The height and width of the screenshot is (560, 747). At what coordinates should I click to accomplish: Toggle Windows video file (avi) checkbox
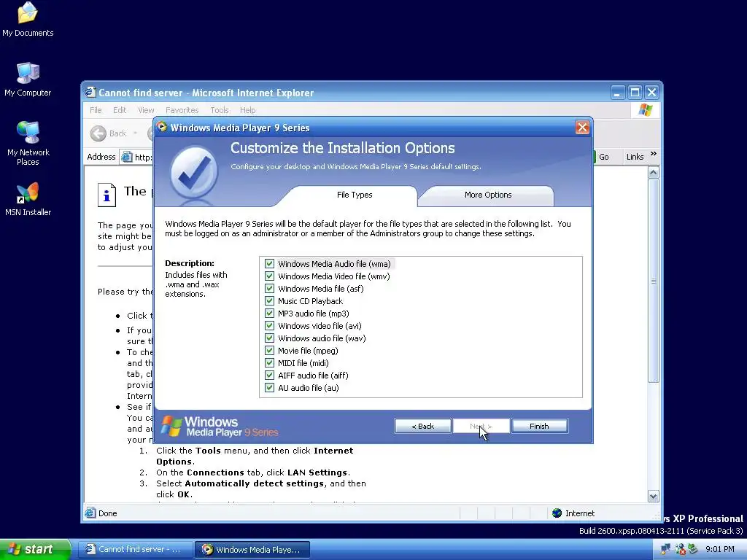pyautogui.click(x=270, y=326)
